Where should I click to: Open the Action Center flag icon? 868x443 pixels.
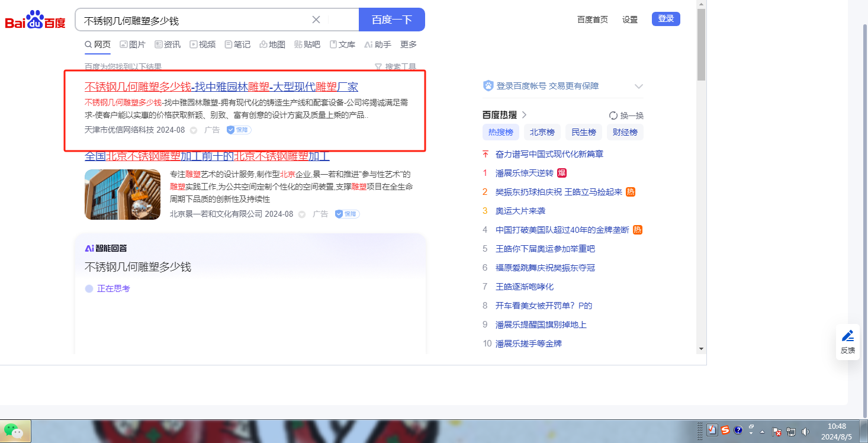coord(778,432)
